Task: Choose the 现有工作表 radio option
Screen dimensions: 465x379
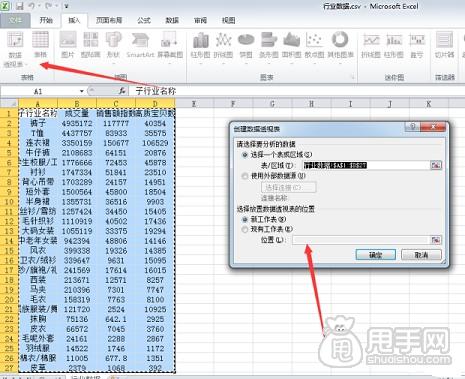Action: coord(245,229)
